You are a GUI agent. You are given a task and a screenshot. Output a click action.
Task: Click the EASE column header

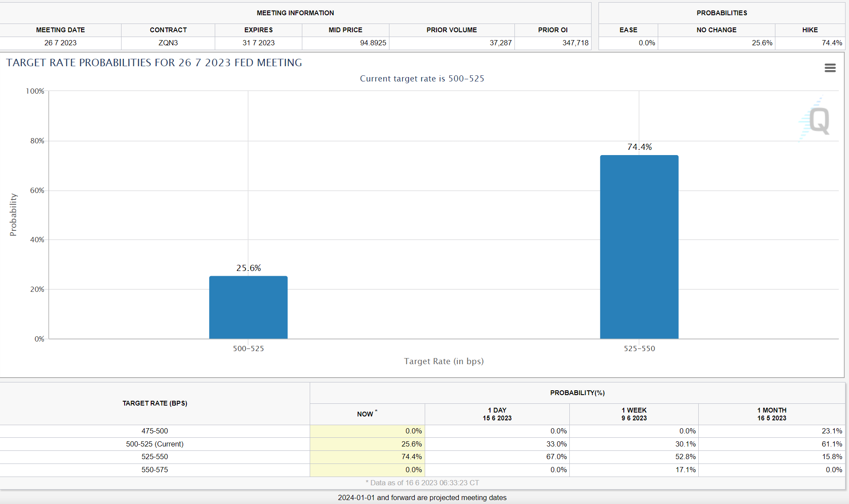[628, 30]
